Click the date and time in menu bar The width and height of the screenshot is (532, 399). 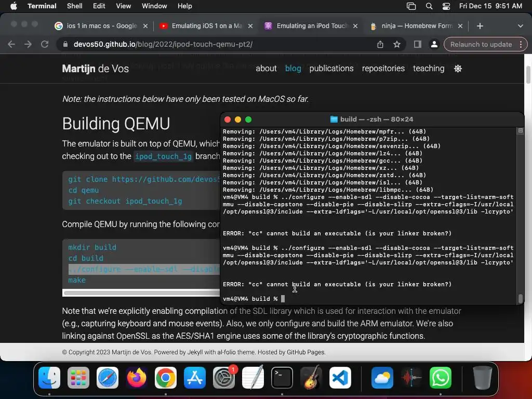pyautogui.click(x=490, y=6)
